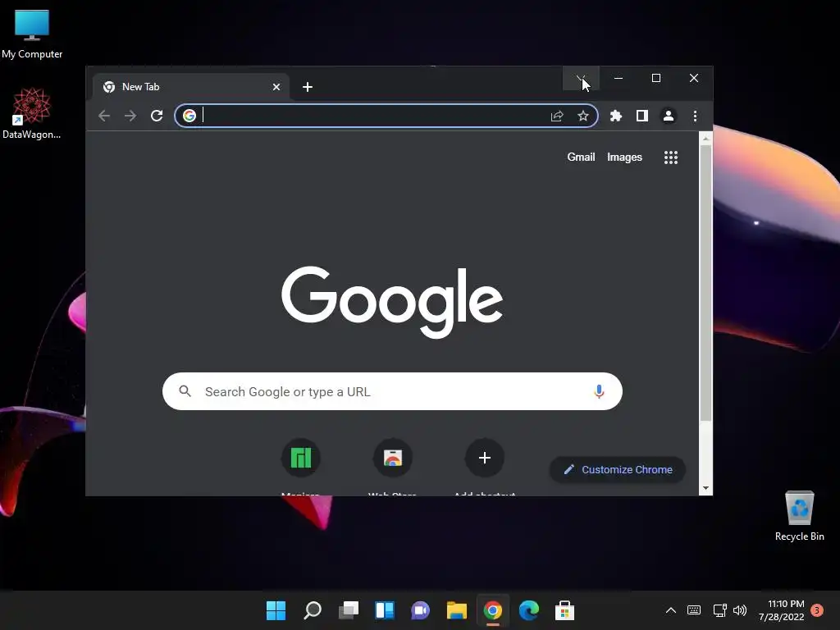Open the tab search dropdown arrow
This screenshot has width=840, height=630.
click(581, 78)
